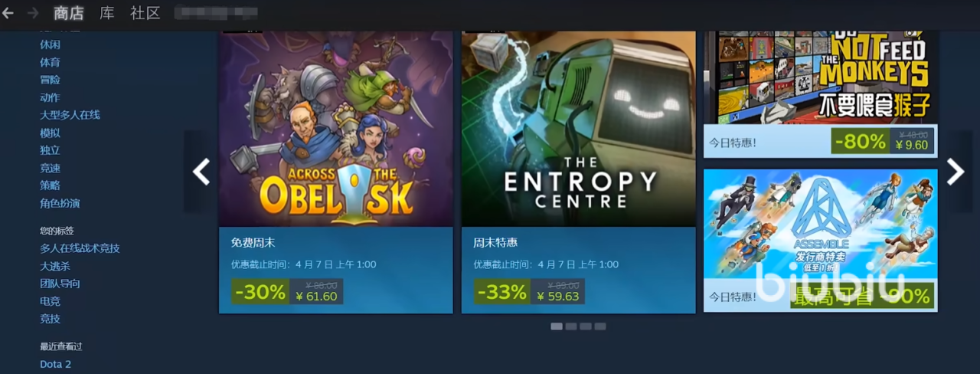Open the 商店 tab
Screen dimensions: 980x374
[x=69, y=13]
